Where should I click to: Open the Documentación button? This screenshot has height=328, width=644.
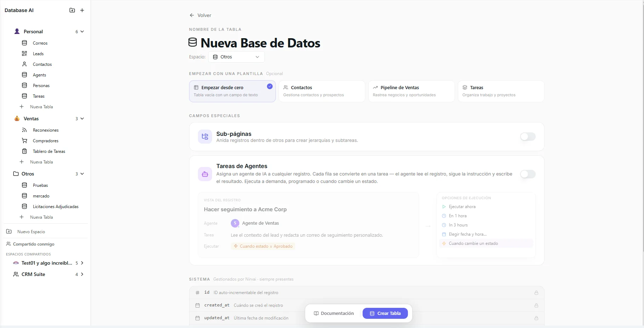pos(334,313)
